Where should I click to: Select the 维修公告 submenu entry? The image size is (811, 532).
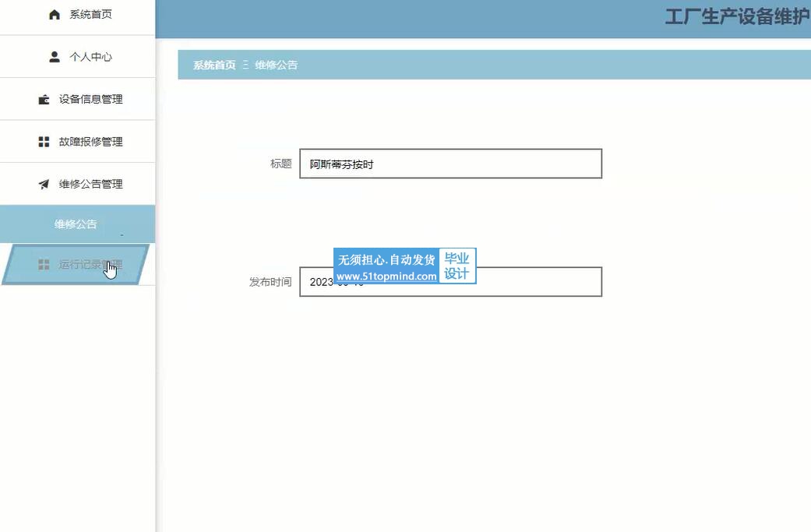tap(76, 224)
